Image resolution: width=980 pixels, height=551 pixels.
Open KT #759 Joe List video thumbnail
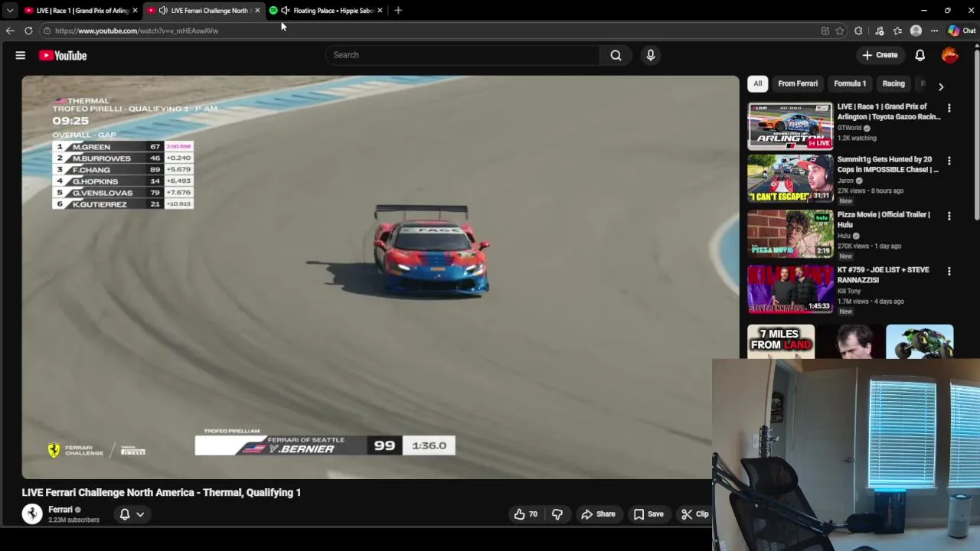[x=790, y=289]
